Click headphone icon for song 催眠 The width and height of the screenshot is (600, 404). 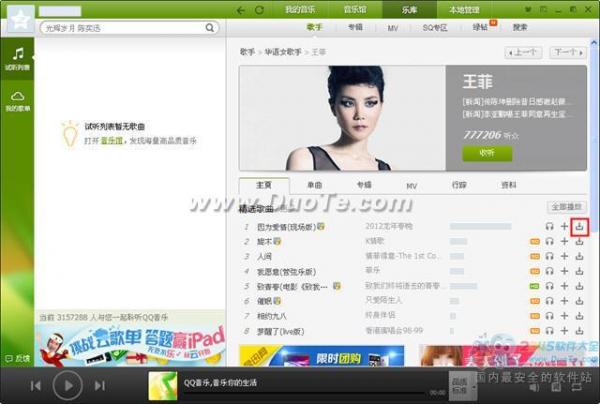[549, 301]
